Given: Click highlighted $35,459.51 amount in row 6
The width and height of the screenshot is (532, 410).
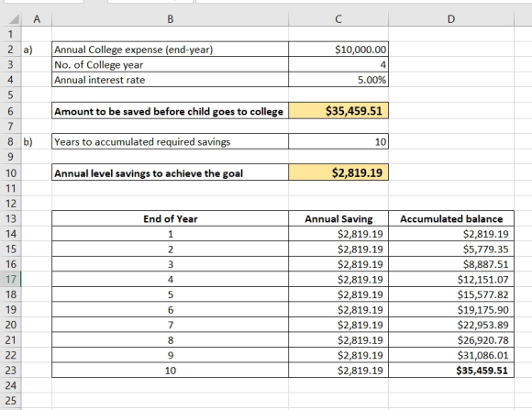Looking at the screenshot, I should [x=338, y=111].
